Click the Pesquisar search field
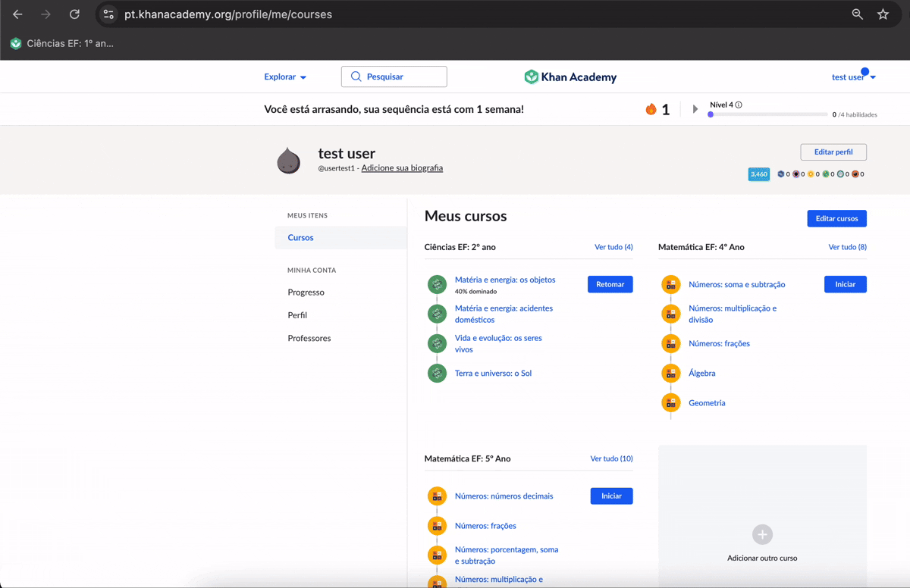Viewport: 910px width, 588px height. [394, 77]
